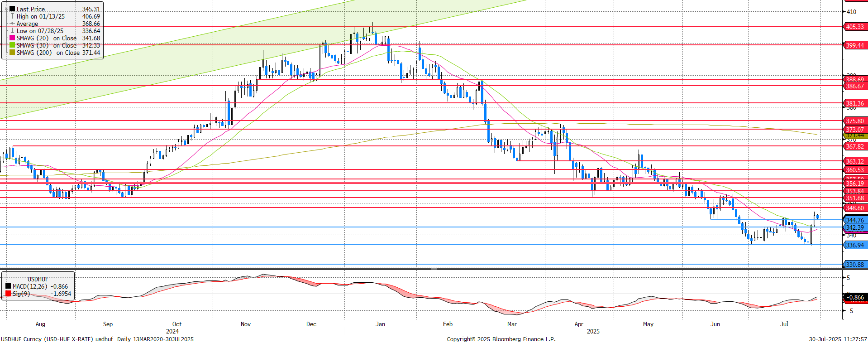
Task: Click the Jan label on time axis
Action: (381, 324)
